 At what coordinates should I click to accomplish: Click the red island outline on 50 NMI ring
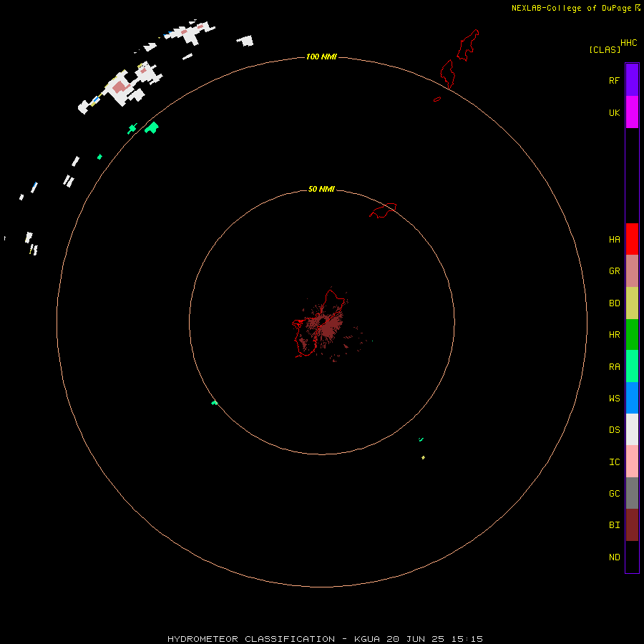click(384, 210)
